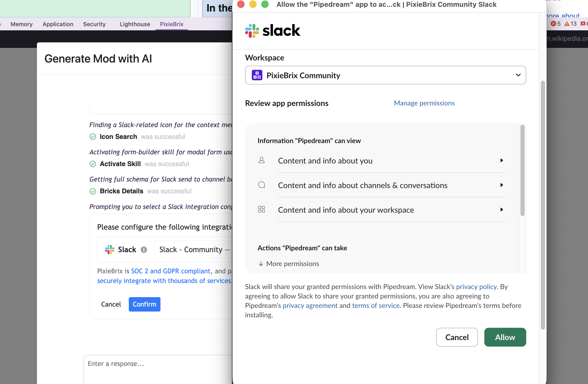Click the grid workspace icon
The image size is (588, 384).
[261, 210]
